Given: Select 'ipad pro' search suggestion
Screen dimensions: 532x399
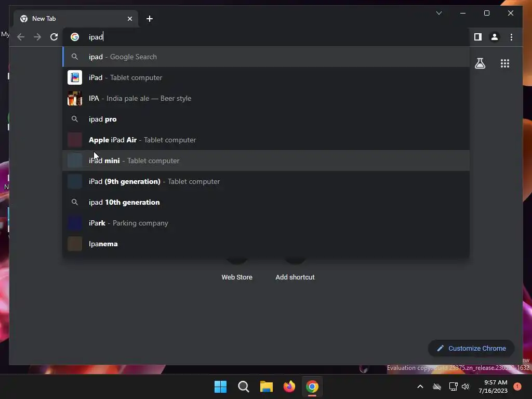Looking at the screenshot, I should tap(266, 119).
